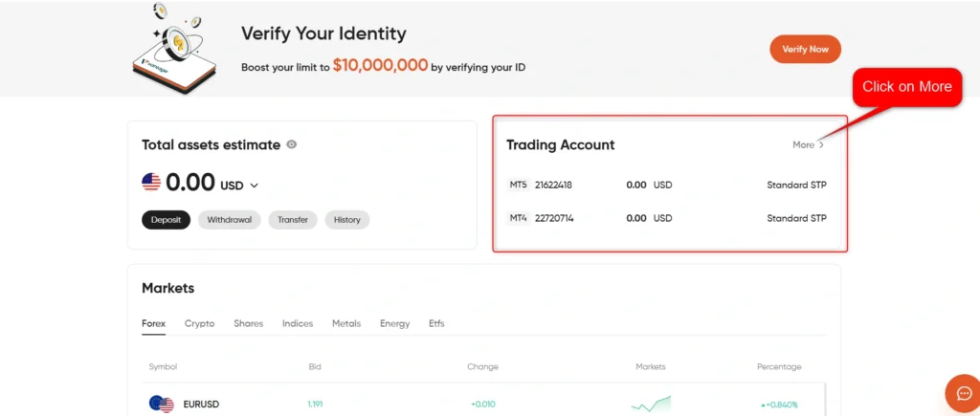Click the More chevron arrow icon
This screenshot has height=416, width=980.
pyautogui.click(x=821, y=145)
